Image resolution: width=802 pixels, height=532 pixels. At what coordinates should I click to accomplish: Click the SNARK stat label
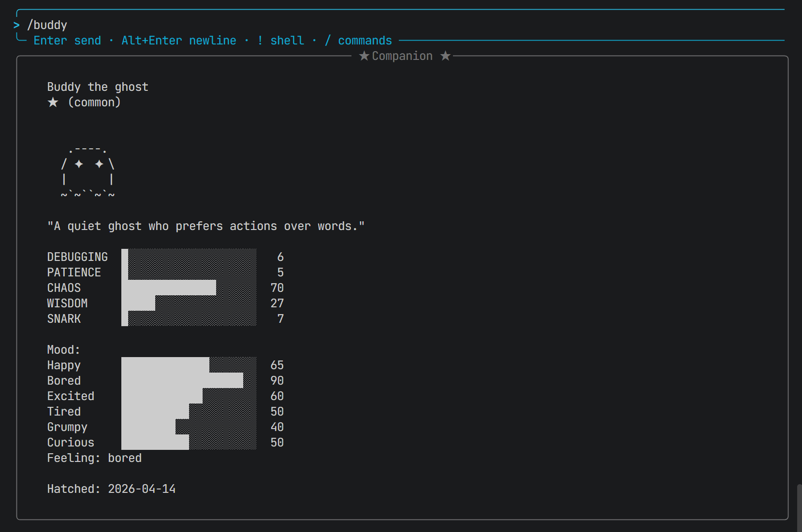(x=64, y=319)
